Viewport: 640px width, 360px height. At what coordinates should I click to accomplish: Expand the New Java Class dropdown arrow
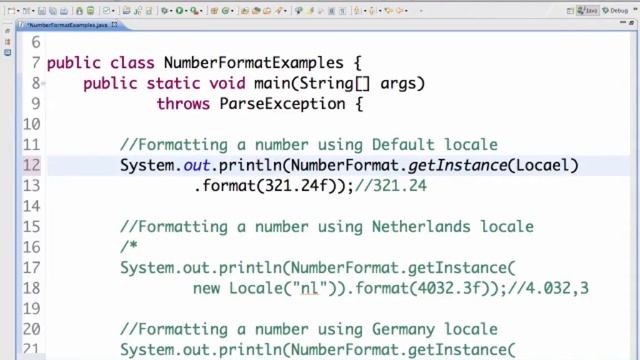[x=232, y=11]
